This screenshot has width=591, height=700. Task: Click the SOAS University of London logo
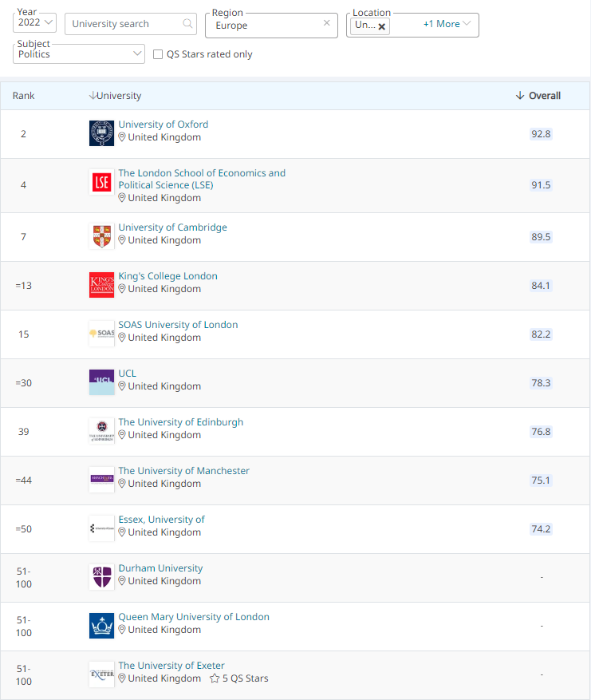pyautogui.click(x=102, y=334)
